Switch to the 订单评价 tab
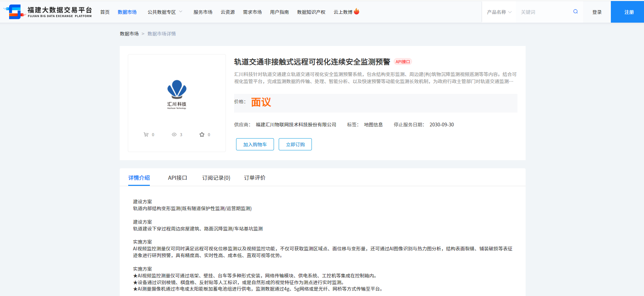The width and height of the screenshot is (644, 296). click(255, 178)
